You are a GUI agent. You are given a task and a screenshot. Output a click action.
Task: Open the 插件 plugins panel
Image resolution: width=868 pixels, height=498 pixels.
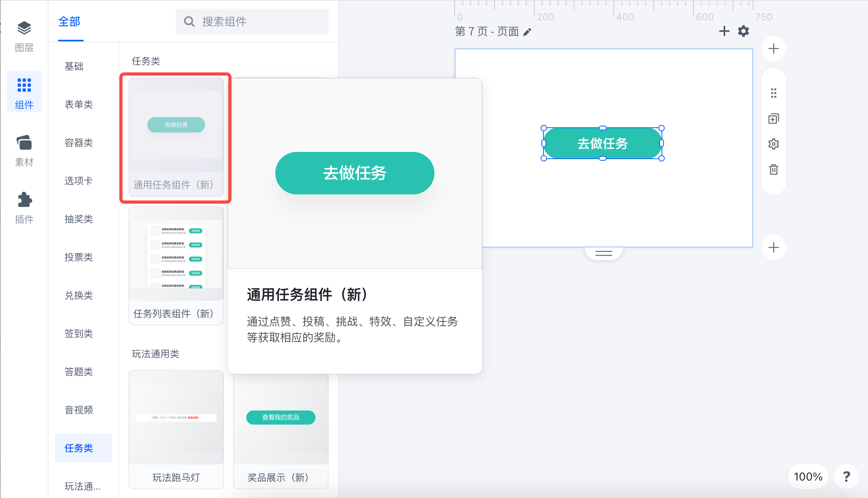(24, 208)
